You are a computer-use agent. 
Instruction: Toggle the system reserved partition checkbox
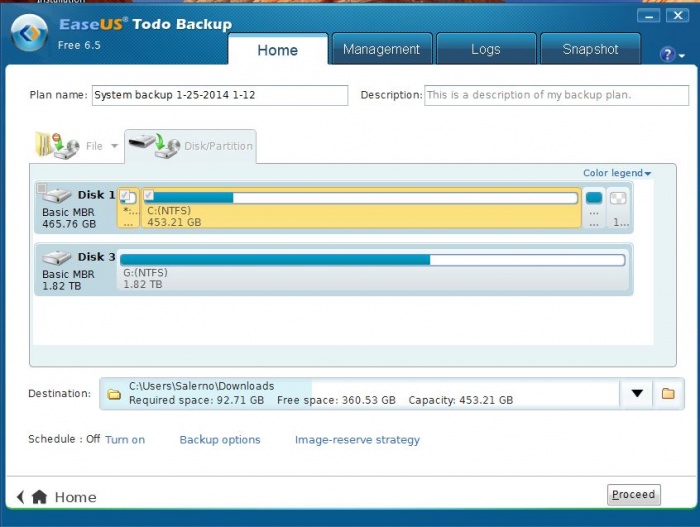(125, 195)
